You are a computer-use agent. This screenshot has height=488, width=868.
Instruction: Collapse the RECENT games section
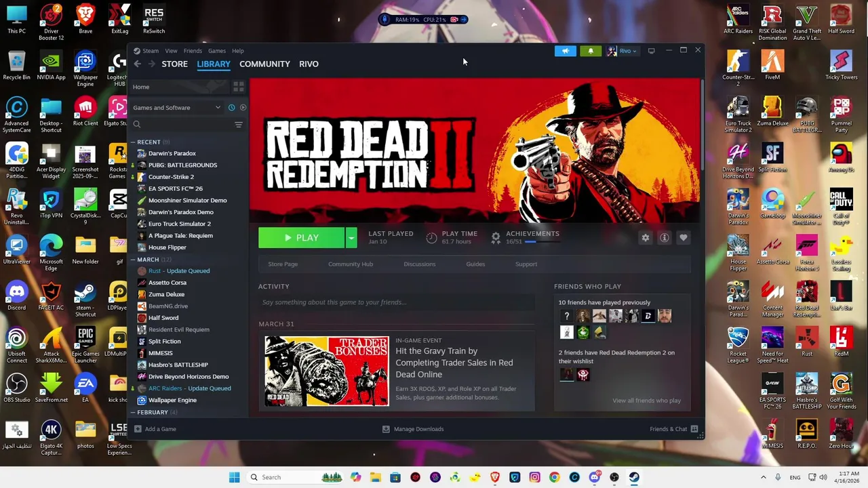[149, 142]
